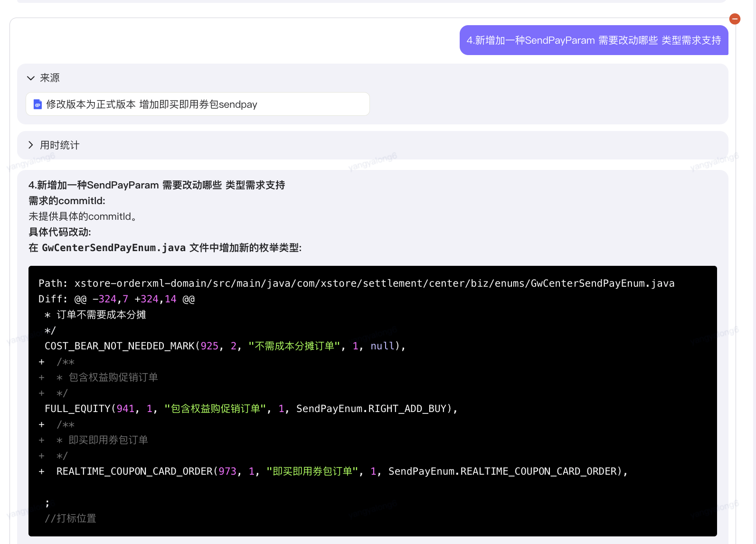Screen dimensions: 756x544
Task: Click the 需求的commitId: bold label
Action: click(67, 201)
